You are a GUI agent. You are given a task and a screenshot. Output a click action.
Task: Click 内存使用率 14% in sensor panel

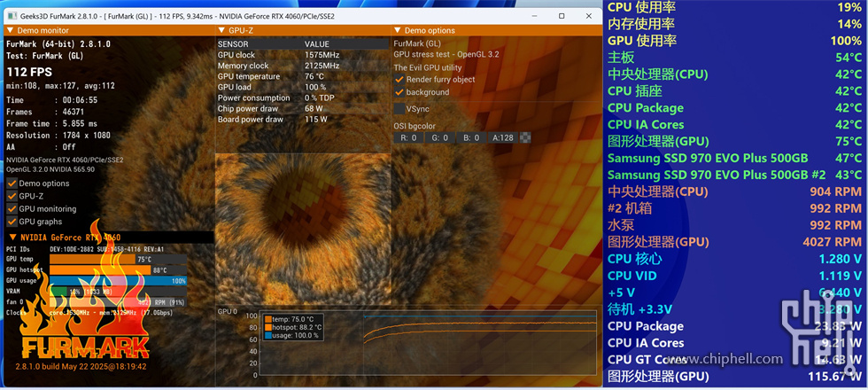pos(734,24)
